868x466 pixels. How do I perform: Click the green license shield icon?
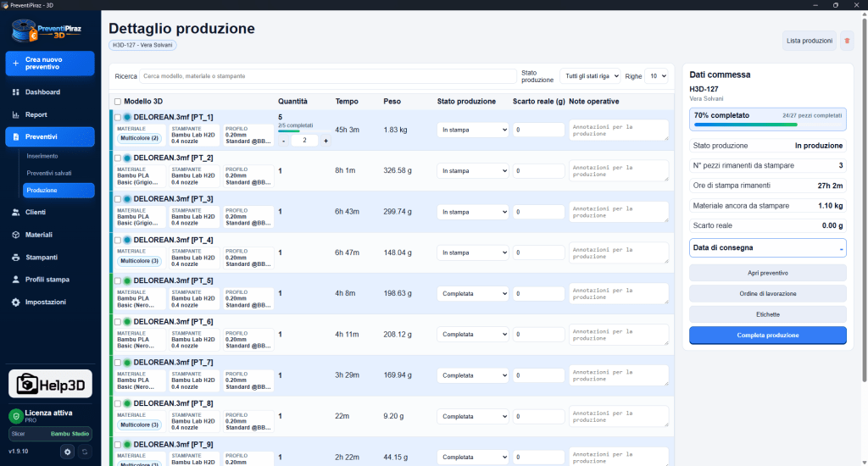(15, 416)
